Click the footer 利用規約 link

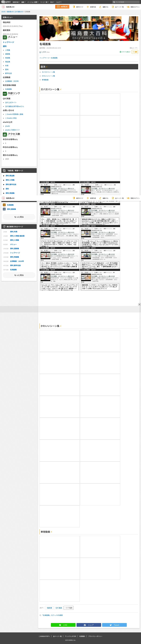pyautogui.click(x=82, y=636)
